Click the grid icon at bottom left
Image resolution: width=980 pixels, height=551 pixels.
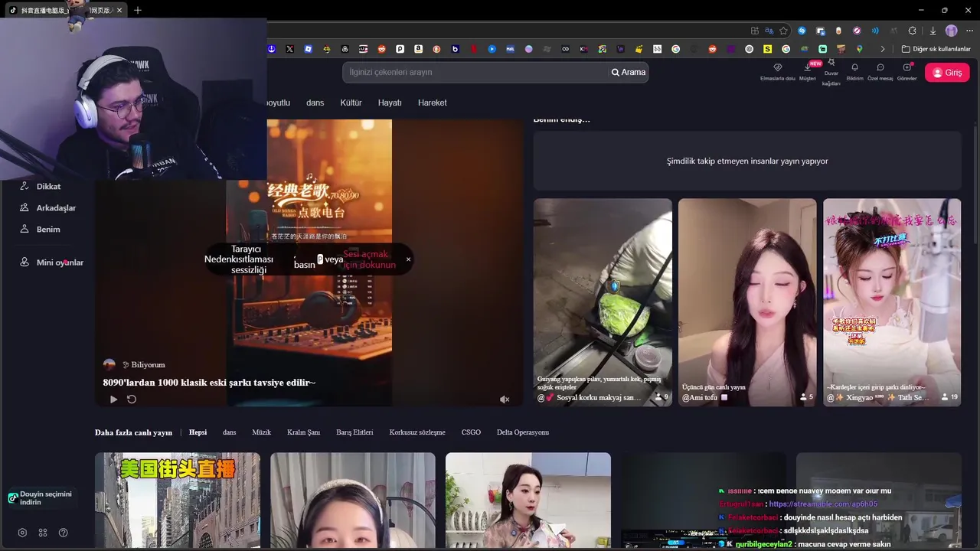click(x=43, y=533)
